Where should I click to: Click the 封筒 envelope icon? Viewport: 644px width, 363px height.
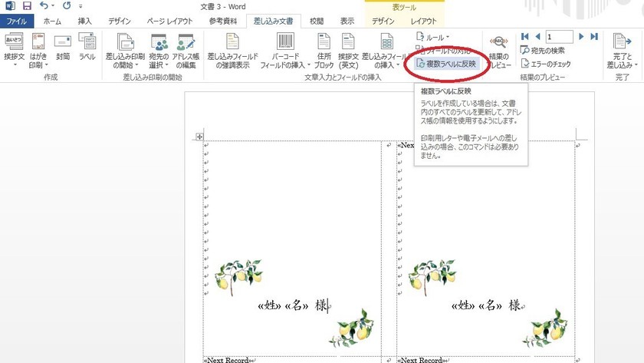click(63, 48)
